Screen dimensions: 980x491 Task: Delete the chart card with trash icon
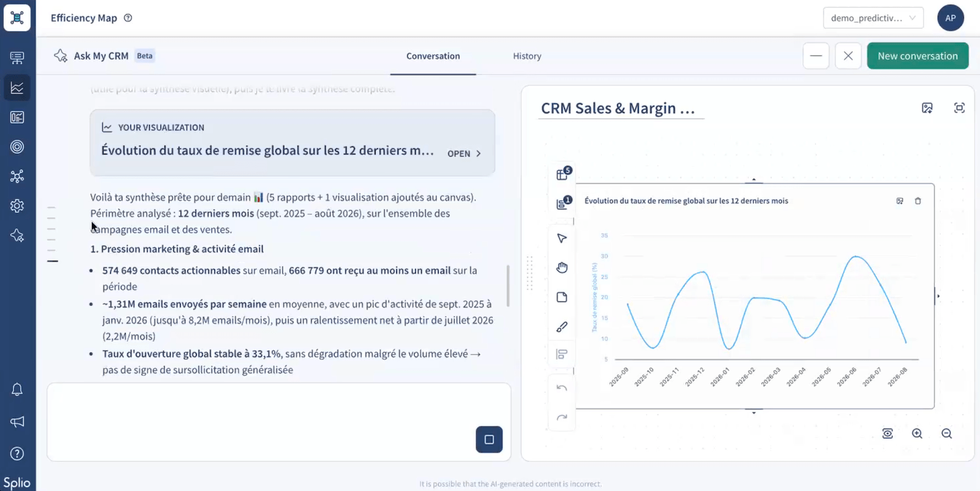pos(918,201)
